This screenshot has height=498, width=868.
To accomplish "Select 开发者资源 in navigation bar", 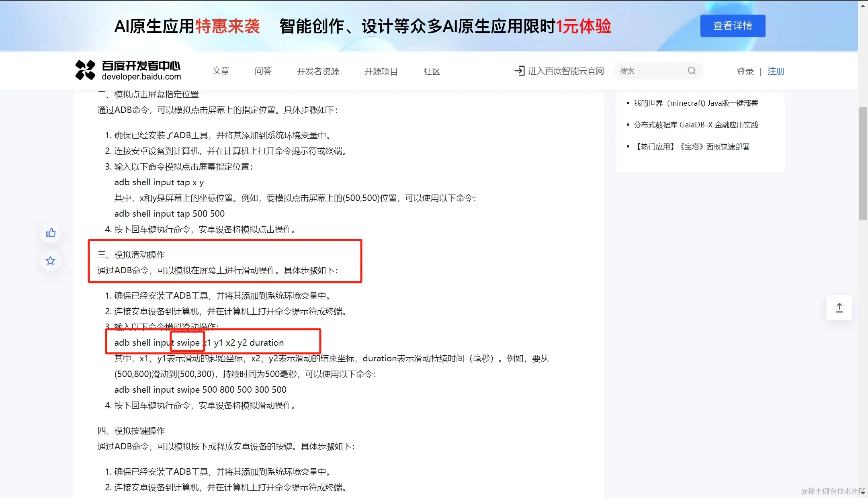I will click(318, 71).
